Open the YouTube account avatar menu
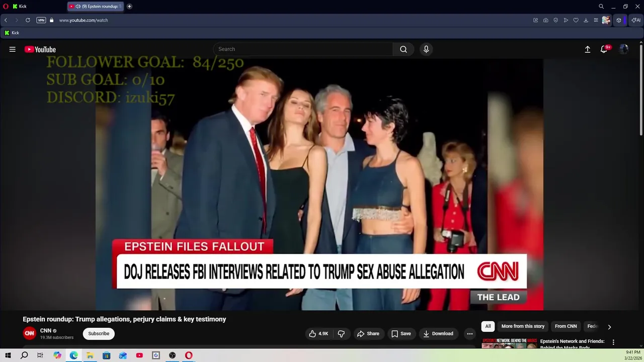644x362 pixels. coord(624,49)
